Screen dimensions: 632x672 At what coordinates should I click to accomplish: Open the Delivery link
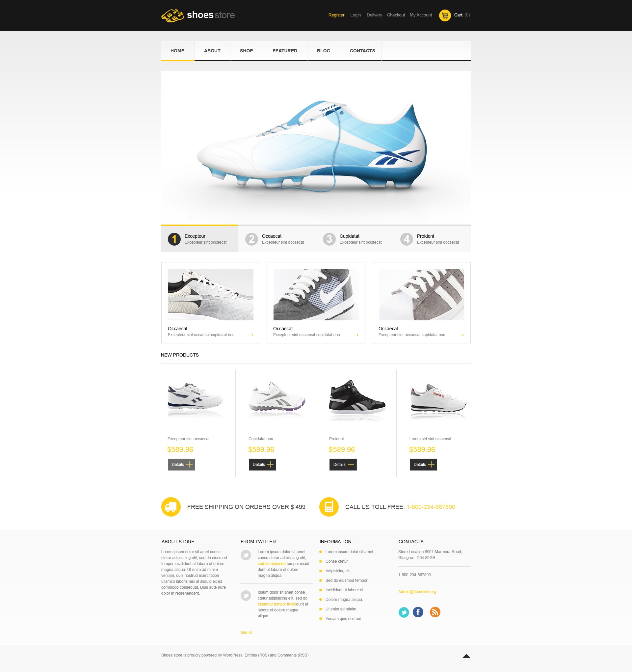tap(374, 15)
